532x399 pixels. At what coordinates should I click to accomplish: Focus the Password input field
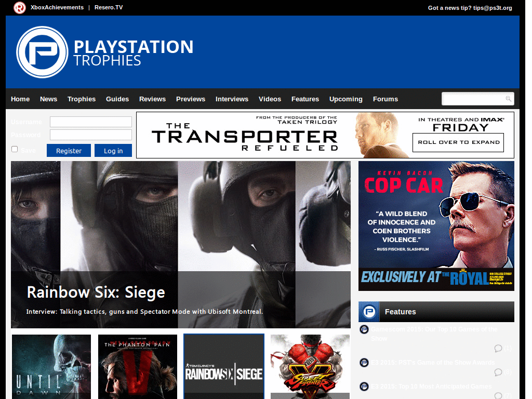point(91,135)
